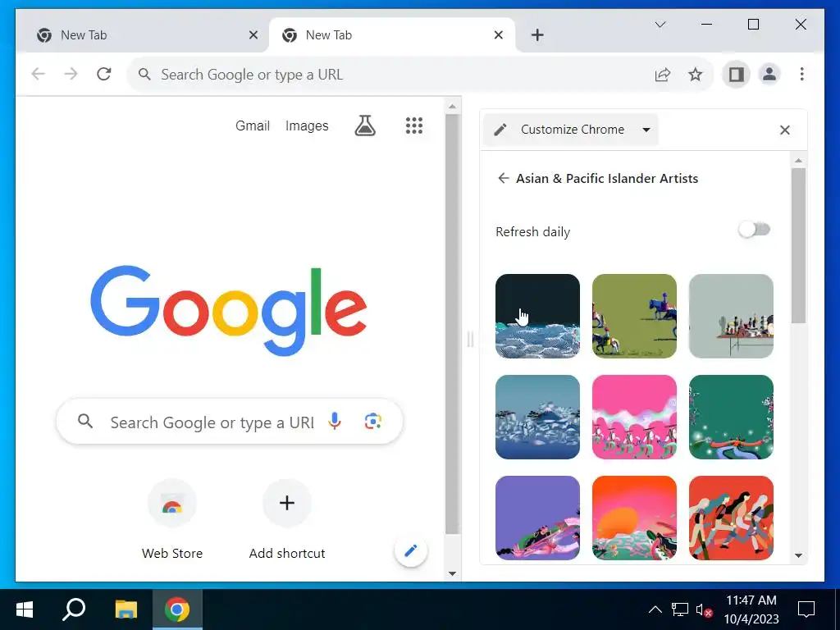Open the network status tray icon

click(680, 609)
